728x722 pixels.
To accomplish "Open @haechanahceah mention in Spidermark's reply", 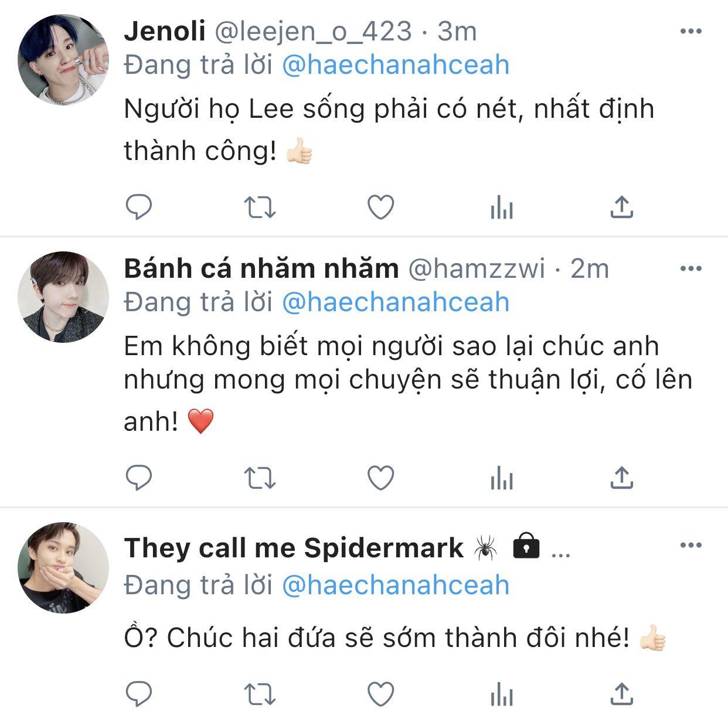I will coord(396,585).
